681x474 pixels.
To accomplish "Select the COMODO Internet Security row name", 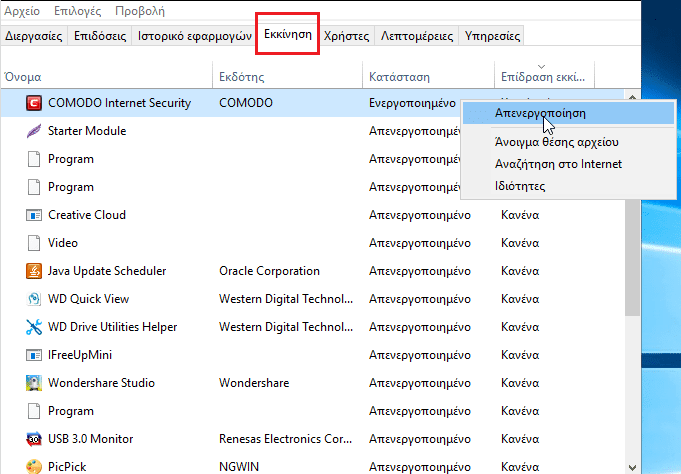I will (119, 103).
